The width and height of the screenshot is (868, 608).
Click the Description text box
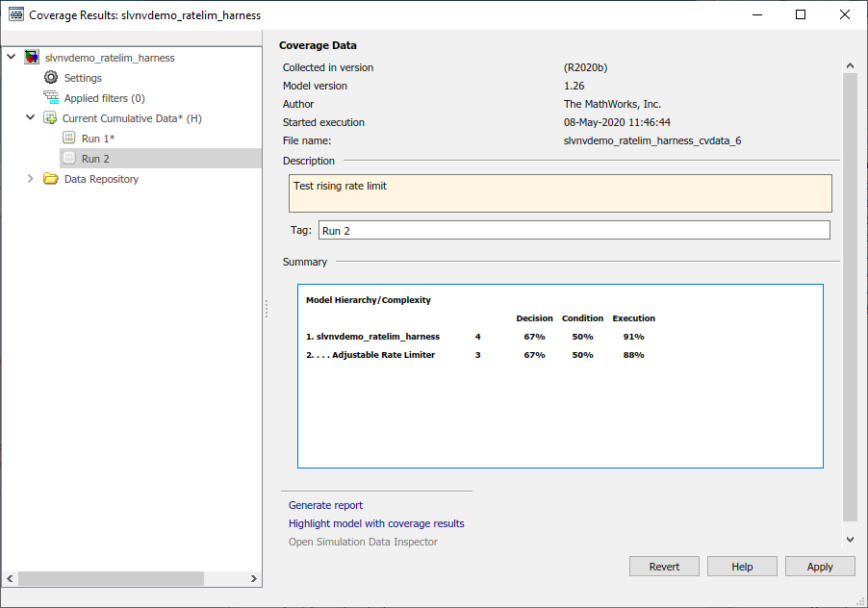(x=560, y=193)
